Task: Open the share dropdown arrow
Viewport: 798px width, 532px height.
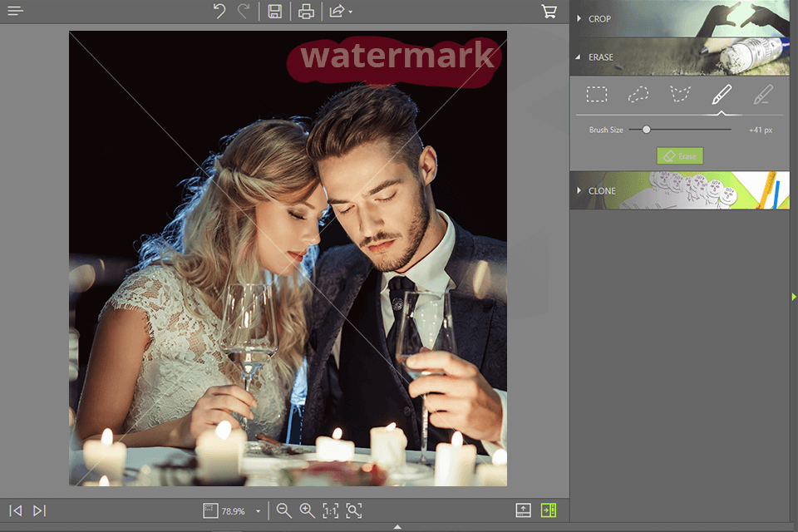Action: point(350,12)
